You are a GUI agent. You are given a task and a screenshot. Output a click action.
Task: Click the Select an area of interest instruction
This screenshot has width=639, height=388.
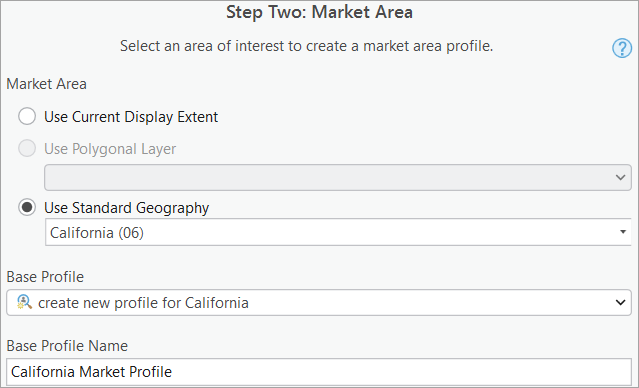pos(306,46)
